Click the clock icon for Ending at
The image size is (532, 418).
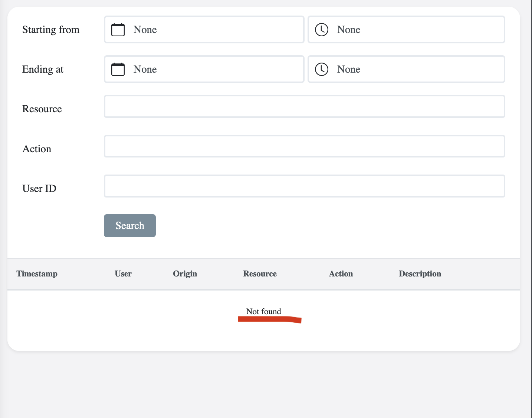[x=321, y=69]
